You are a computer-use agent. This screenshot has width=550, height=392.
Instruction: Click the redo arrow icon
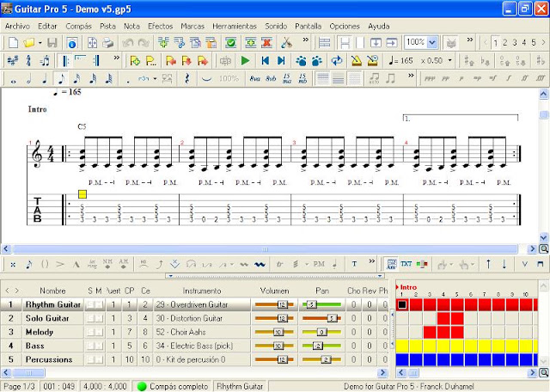click(x=144, y=43)
